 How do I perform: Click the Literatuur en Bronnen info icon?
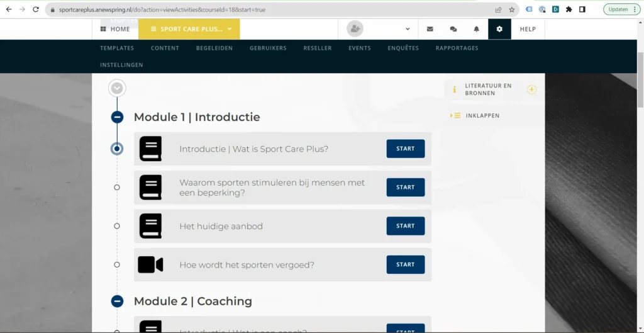point(454,89)
